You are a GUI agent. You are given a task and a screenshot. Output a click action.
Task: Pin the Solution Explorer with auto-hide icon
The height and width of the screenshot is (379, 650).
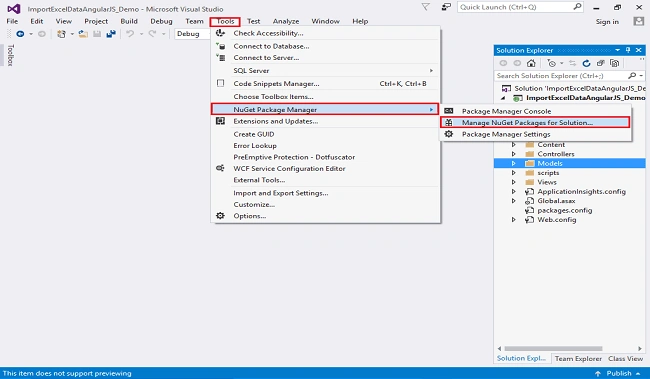[628, 50]
